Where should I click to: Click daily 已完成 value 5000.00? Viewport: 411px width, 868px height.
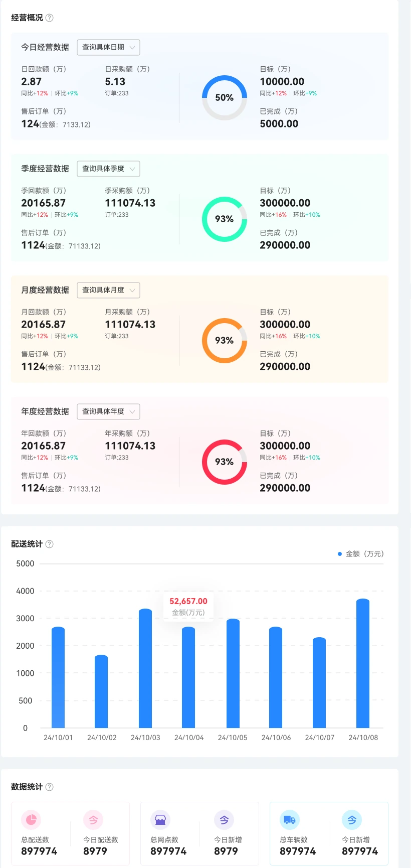(279, 124)
